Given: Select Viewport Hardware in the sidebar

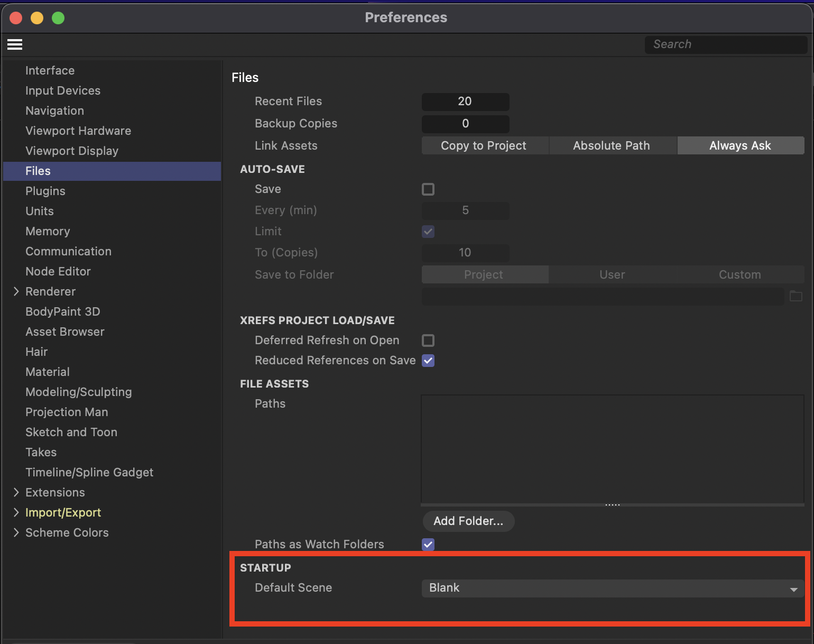Looking at the screenshot, I should [78, 131].
